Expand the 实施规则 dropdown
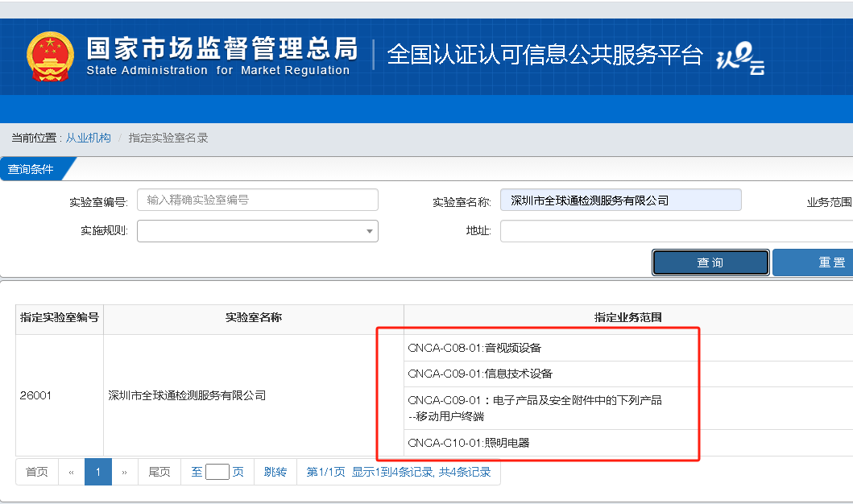This screenshot has height=504, width=853. (257, 231)
